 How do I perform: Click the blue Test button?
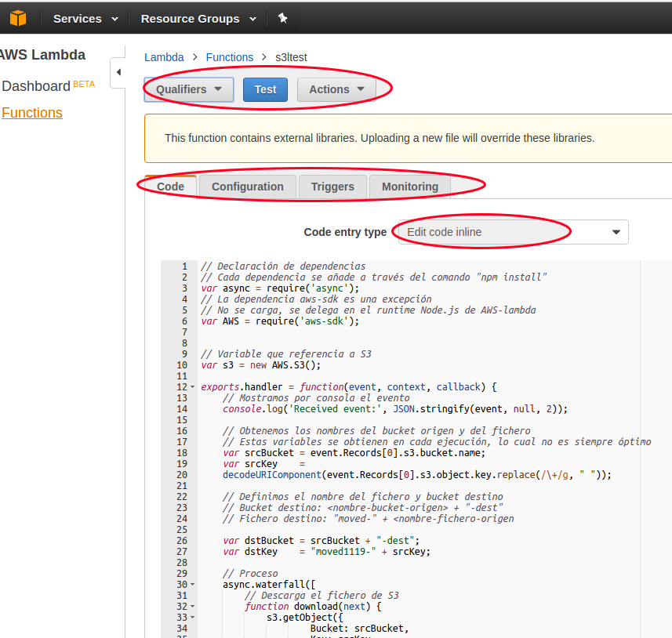265,89
